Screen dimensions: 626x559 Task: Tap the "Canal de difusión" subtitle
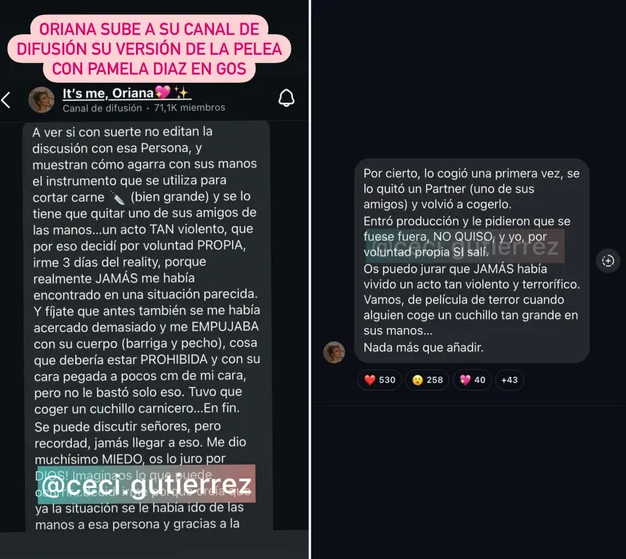click(x=102, y=108)
